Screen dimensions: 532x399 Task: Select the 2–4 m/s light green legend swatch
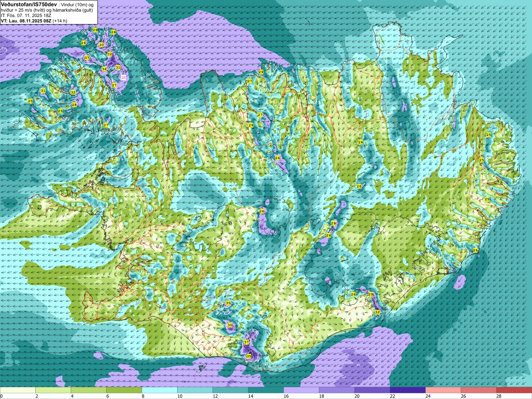click(53, 390)
